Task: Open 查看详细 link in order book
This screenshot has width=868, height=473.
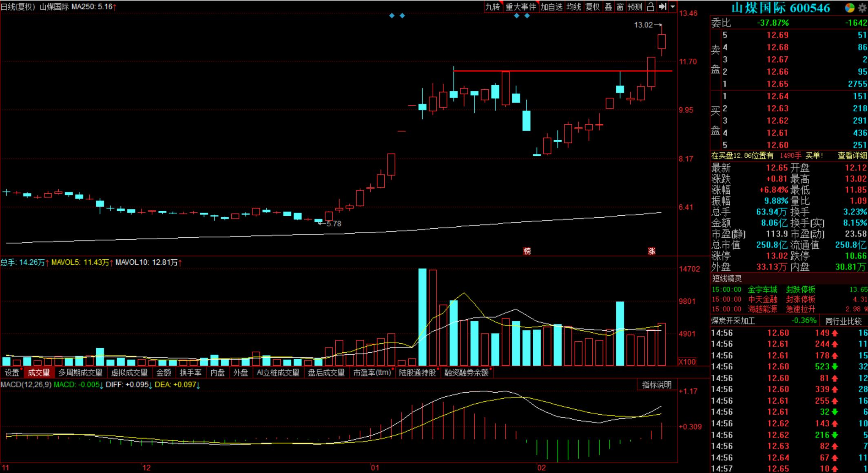Action: click(852, 156)
